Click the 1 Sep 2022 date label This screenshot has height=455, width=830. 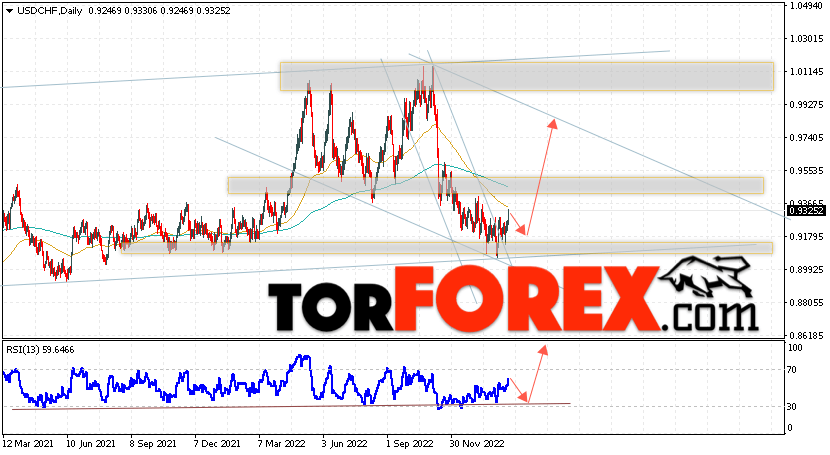tap(409, 443)
